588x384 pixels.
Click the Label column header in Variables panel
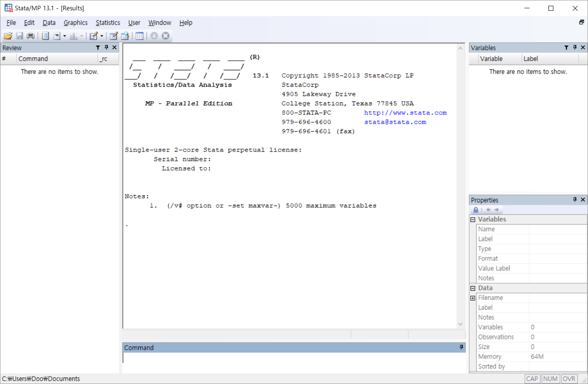pos(550,59)
